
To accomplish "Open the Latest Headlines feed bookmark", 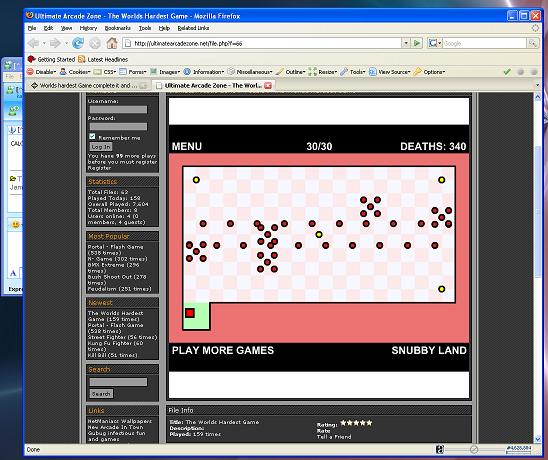I will point(103,59).
